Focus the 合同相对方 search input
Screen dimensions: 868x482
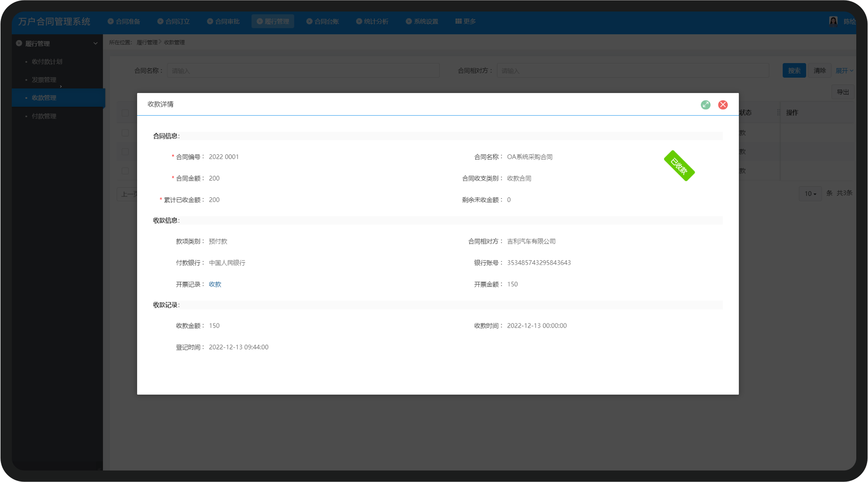[633, 70]
